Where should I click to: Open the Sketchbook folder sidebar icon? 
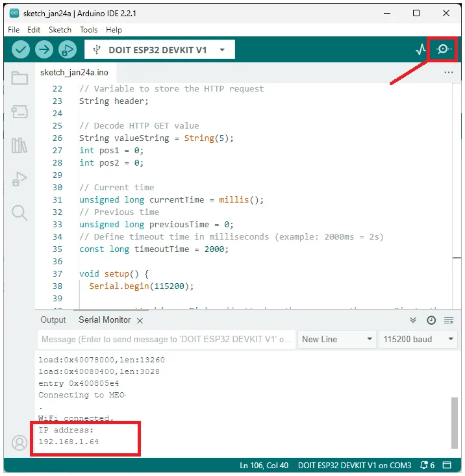pyautogui.click(x=19, y=79)
